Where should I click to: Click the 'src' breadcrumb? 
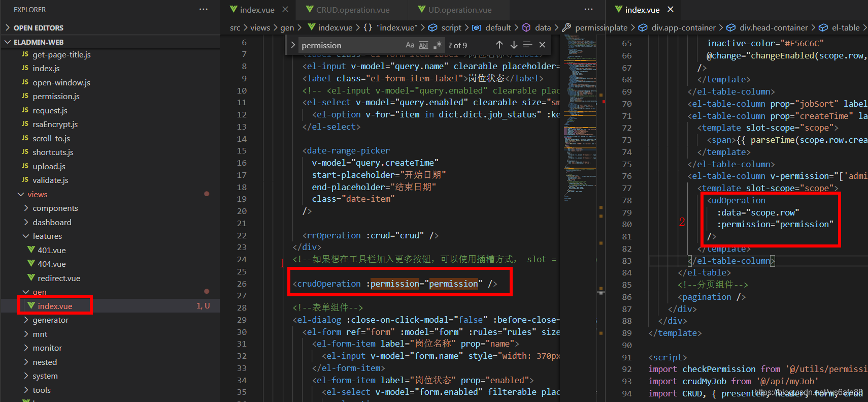[x=235, y=27]
